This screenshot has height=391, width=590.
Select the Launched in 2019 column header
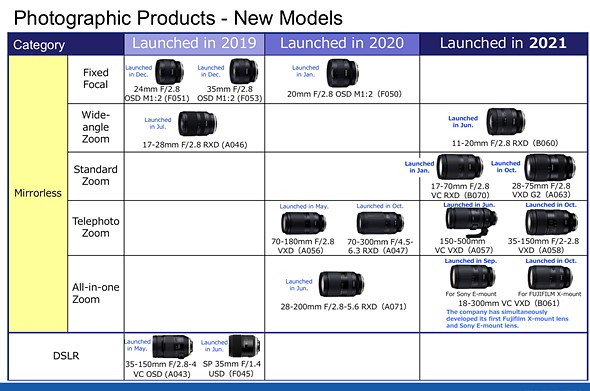194,44
